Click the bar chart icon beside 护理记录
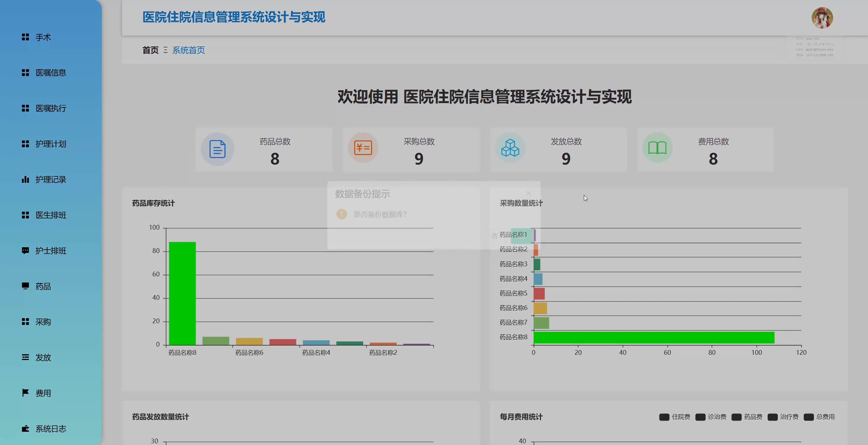The image size is (868, 445). coord(25,179)
